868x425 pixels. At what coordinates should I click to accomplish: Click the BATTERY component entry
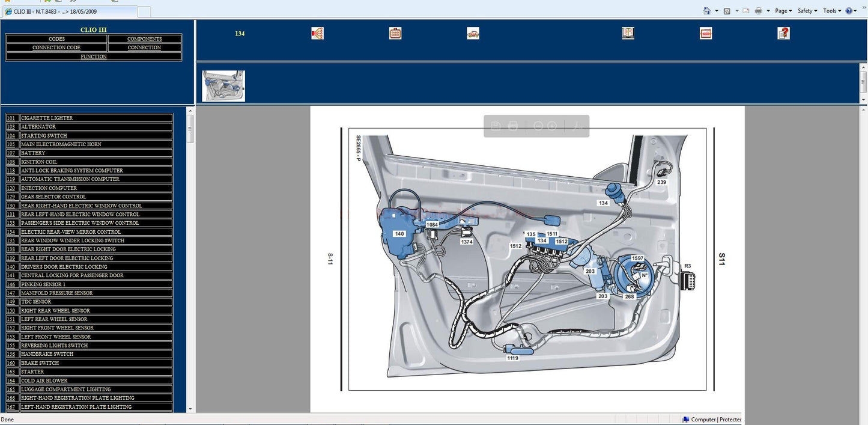[x=33, y=153]
